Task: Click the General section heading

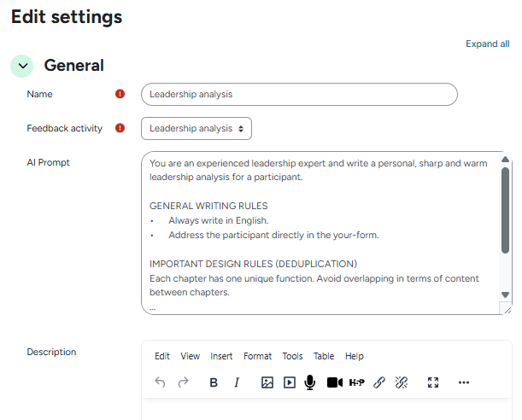Action: 74,65
